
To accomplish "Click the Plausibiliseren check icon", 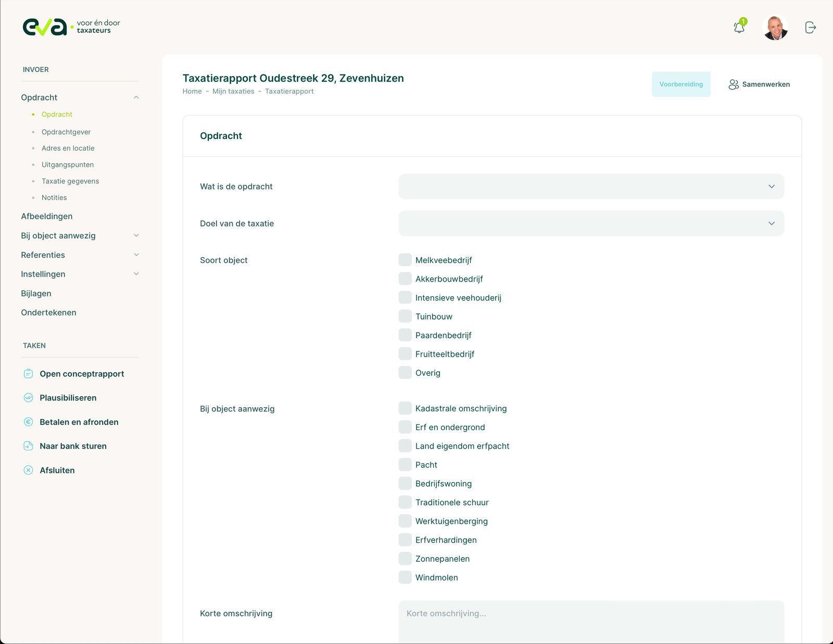I will click(x=29, y=398).
